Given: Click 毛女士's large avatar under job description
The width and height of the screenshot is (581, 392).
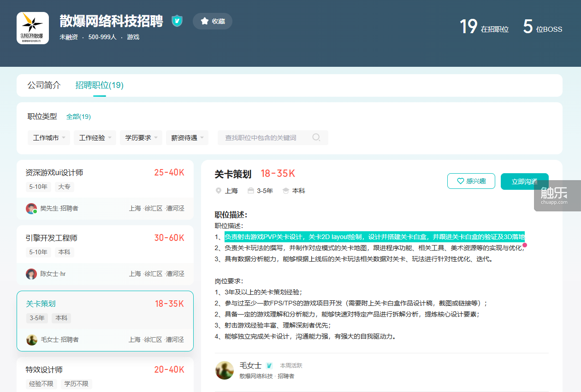Looking at the screenshot, I should click(x=225, y=370).
